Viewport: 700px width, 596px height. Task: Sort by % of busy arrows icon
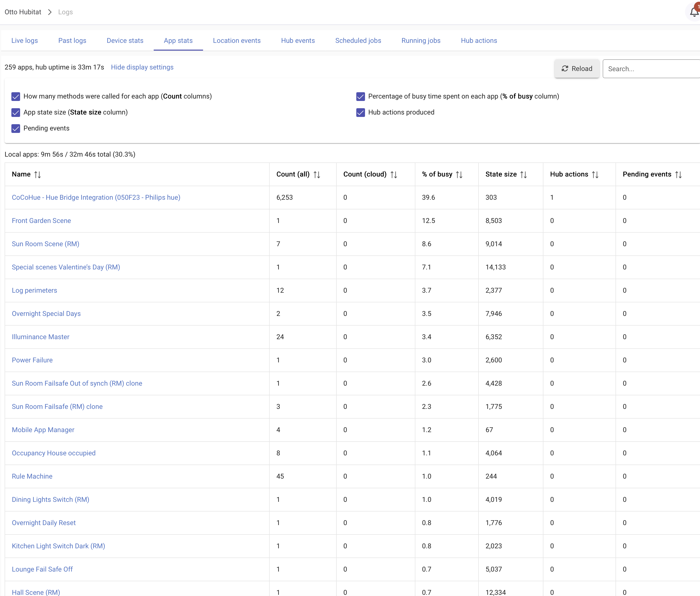click(x=459, y=175)
